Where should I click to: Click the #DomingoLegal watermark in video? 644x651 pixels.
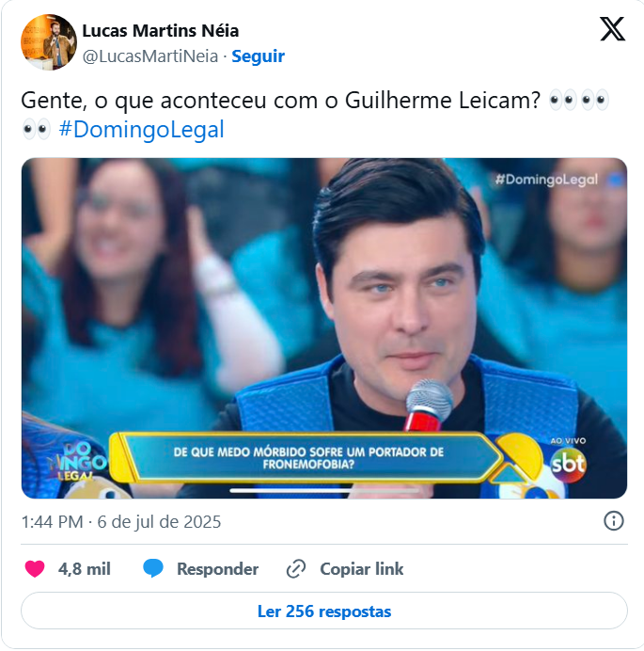[546, 180]
